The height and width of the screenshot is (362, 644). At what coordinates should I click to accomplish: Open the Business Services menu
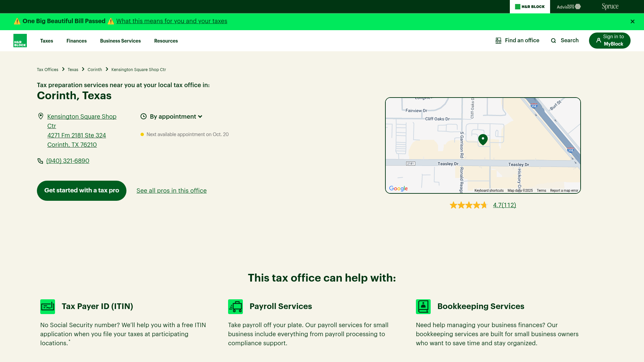[x=120, y=41]
